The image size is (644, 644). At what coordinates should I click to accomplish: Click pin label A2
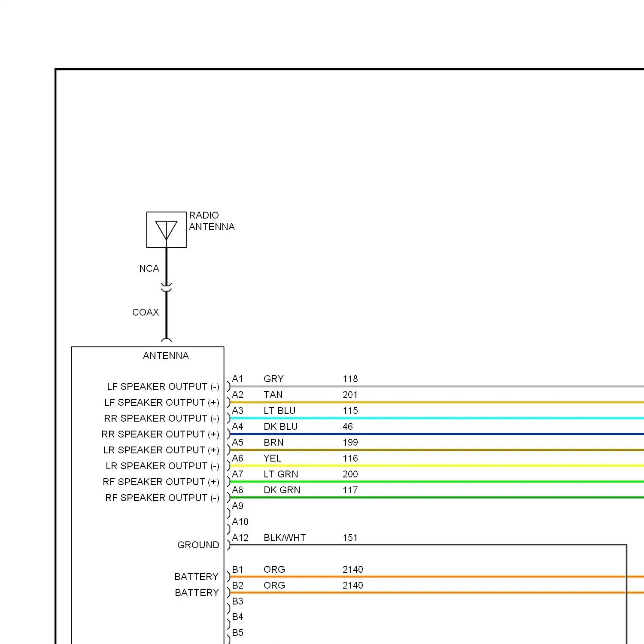pos(238,395)
